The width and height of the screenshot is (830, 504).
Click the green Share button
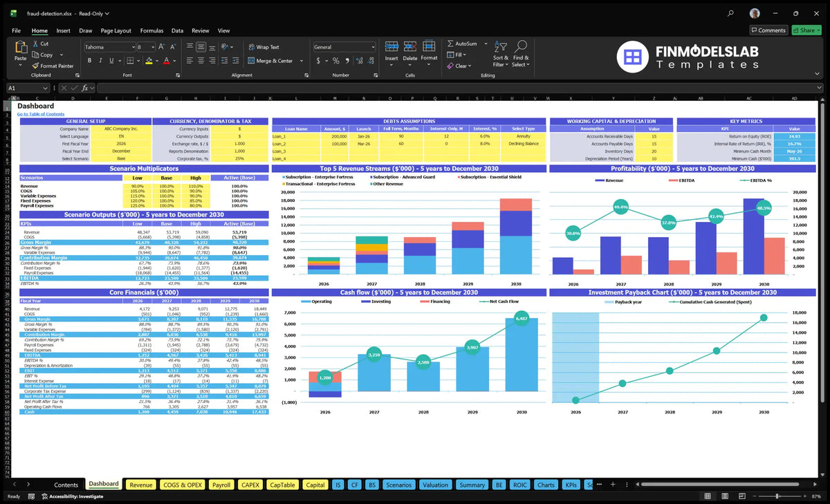coord(806,30)
